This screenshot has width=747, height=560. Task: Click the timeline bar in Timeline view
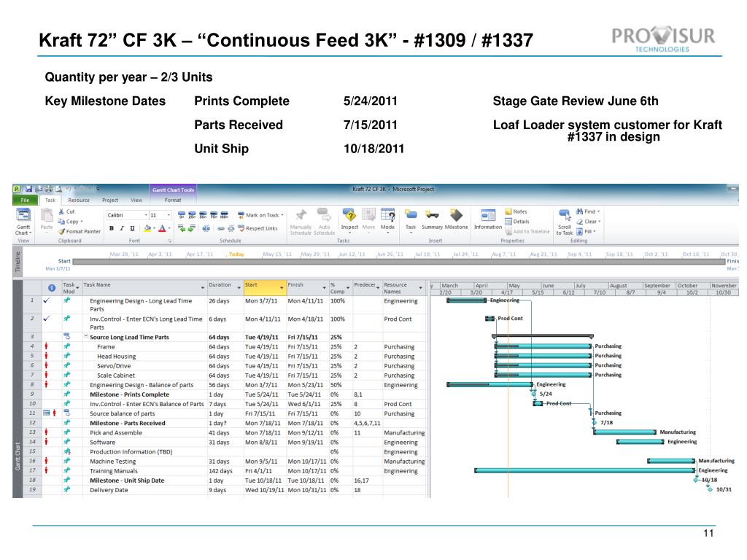coord(399,262)
